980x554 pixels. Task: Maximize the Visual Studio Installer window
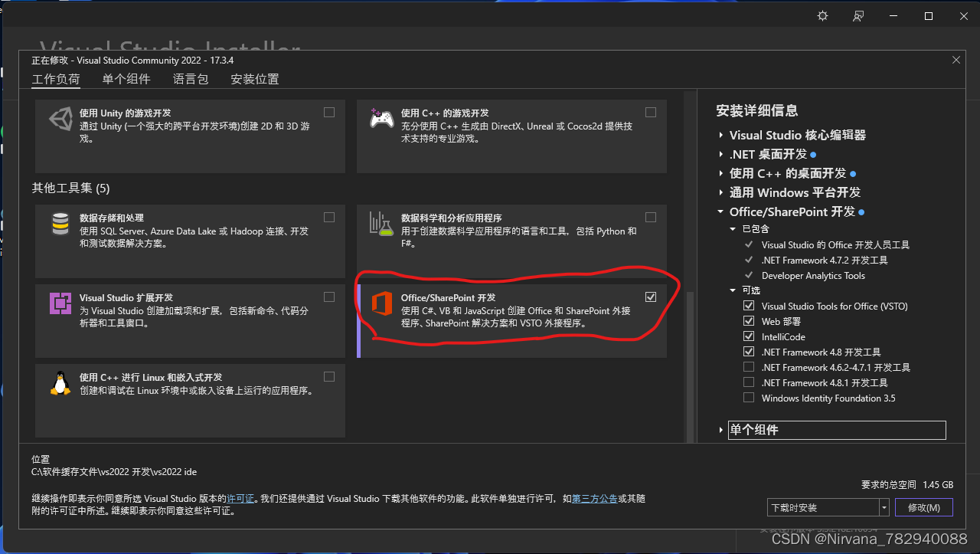[x=928, y=16]
